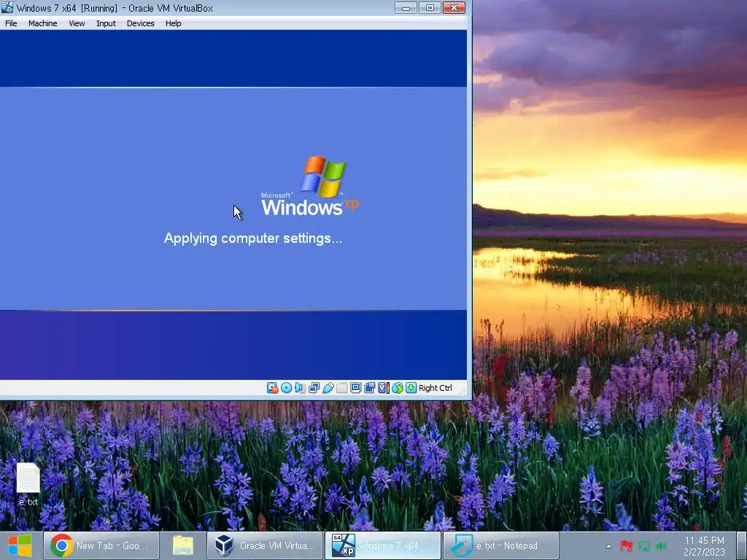Image resolution: width=747 pixels, height=560 pixels.
Task: Maximize the VirtualBox VM window
Action: [x=430, y=7]
